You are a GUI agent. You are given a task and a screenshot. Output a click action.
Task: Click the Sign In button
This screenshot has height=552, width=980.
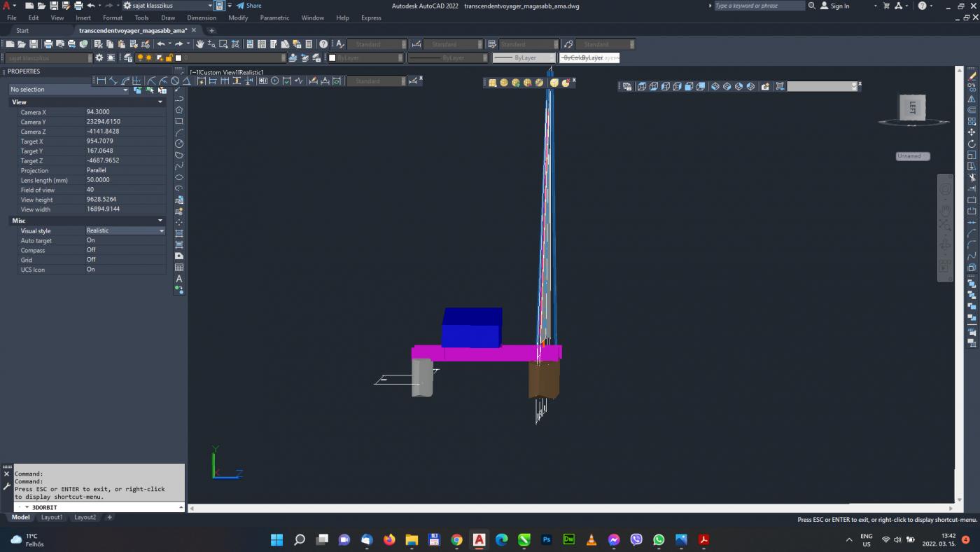click(x=834, y=6)
